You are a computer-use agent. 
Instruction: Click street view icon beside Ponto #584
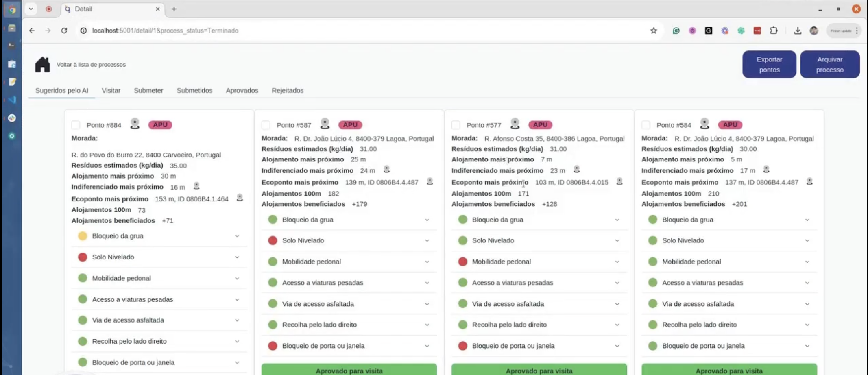(704, 124)
